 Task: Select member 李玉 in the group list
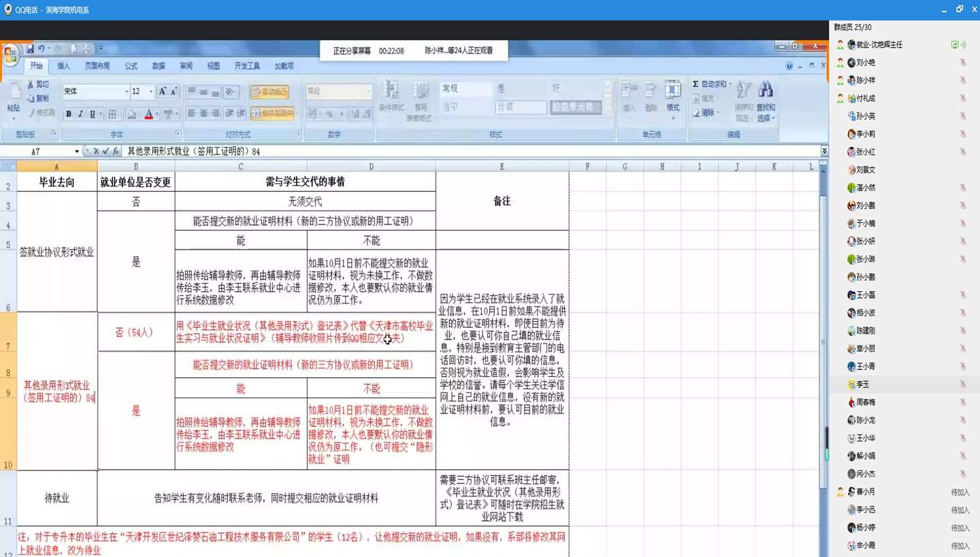[x=863, y=384]
